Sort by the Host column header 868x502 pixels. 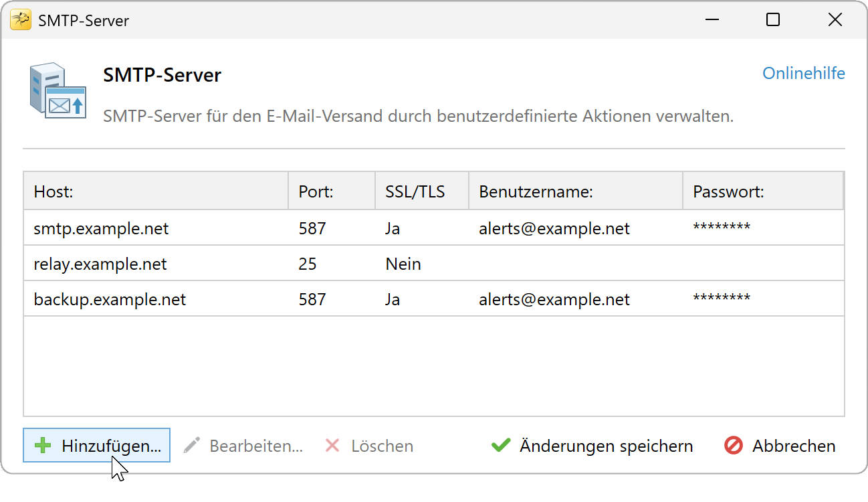point(156,192)
